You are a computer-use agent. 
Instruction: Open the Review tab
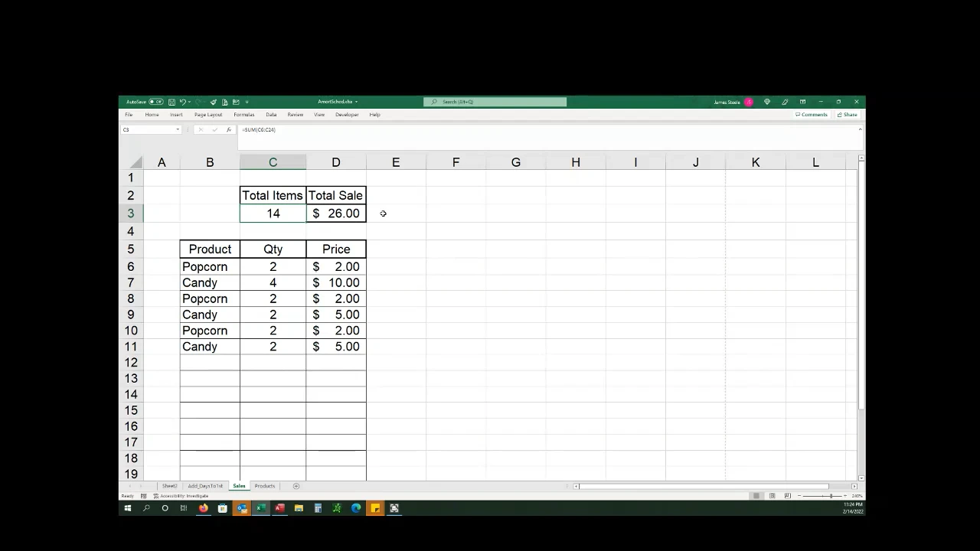(296, 115)
